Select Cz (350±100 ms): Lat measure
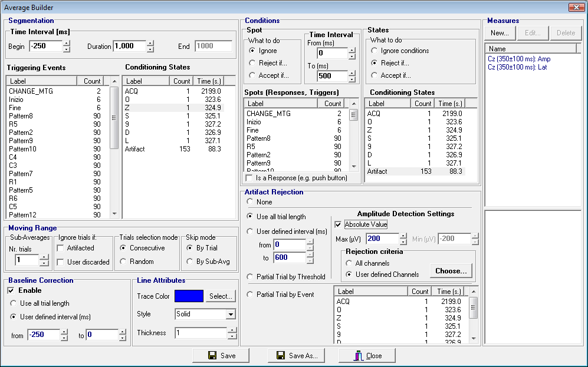 pyautogui.click(x=517, y=67)
